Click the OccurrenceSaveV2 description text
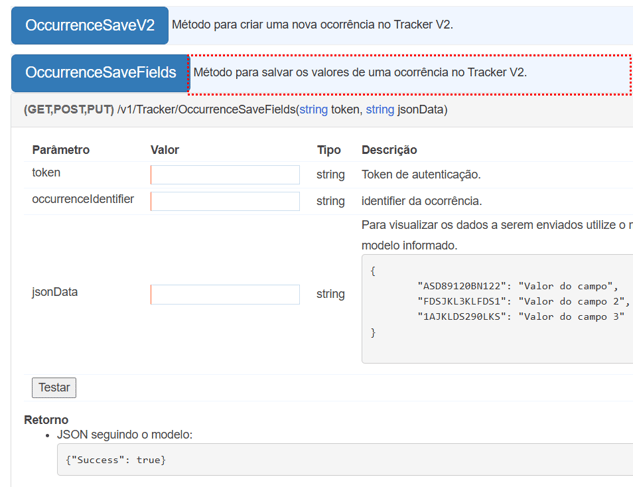633x487 pixels. tap(312, 25)
